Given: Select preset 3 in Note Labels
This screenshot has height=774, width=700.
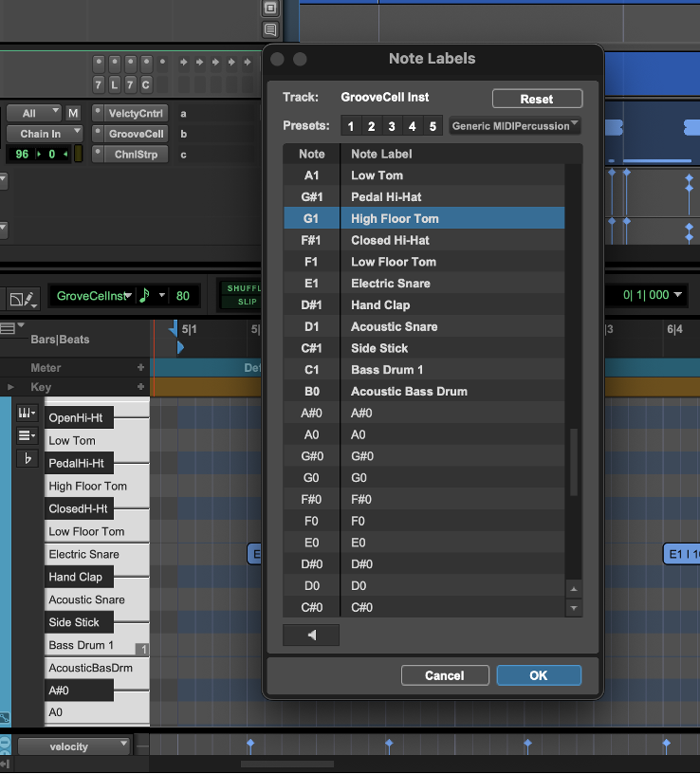Looking at the screenshot, I should [391, 127].
